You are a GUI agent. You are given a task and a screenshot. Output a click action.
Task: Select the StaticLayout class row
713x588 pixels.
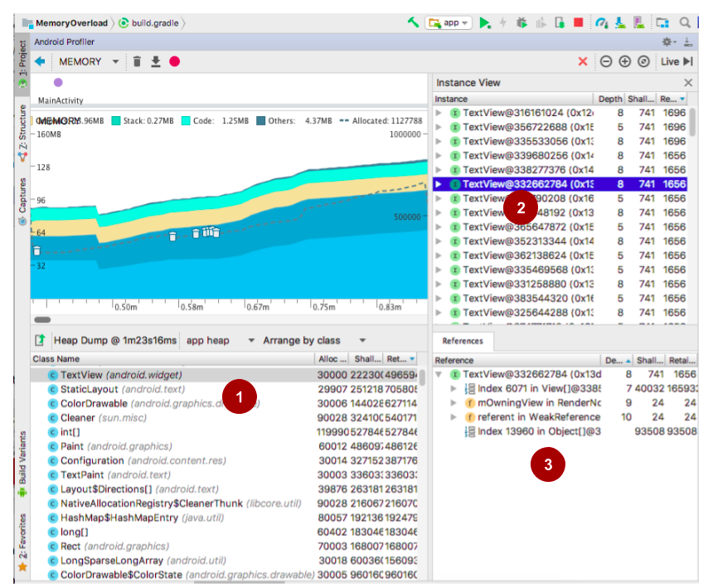pyautogui.click(x=225, y=389)
